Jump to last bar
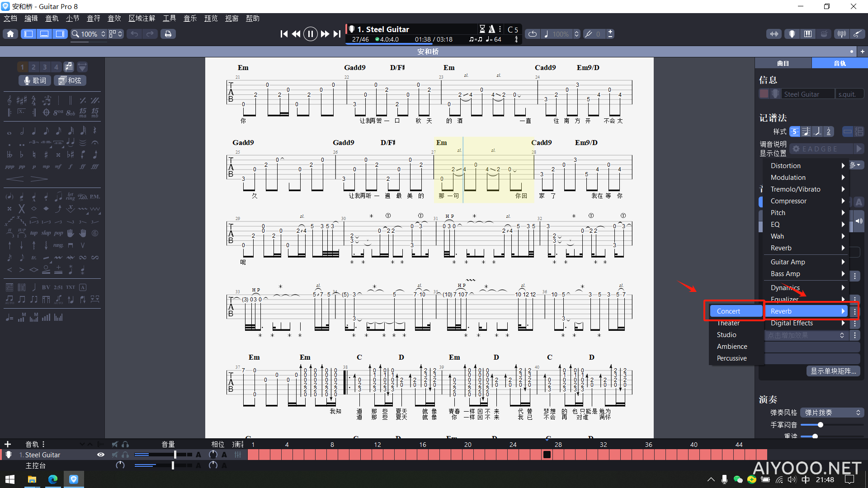 [337, 34]
